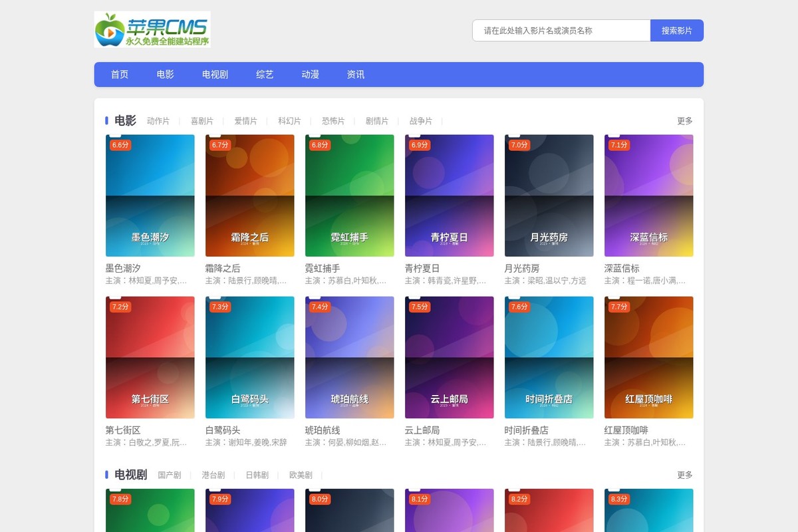
Task: Open the 喜剧片 category link
Action: (x=202, y=121)
